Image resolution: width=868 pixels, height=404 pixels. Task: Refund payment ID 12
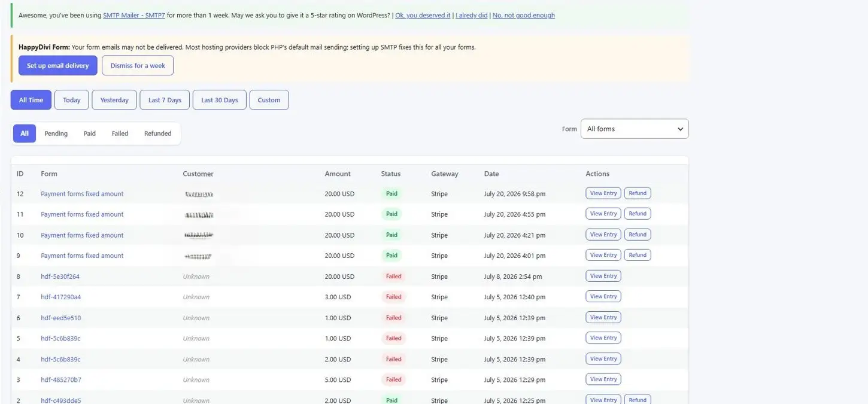[x=638, y=193]
